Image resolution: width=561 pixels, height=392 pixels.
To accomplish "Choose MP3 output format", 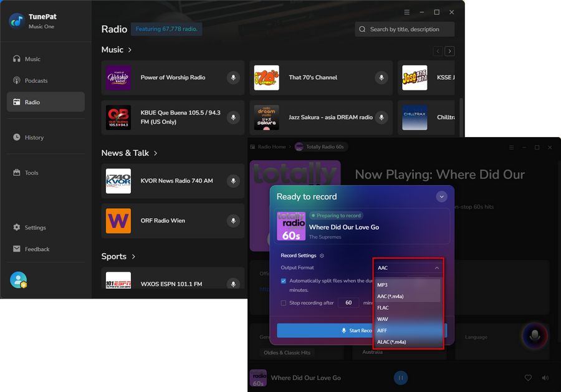I will [x=408, y=285].
